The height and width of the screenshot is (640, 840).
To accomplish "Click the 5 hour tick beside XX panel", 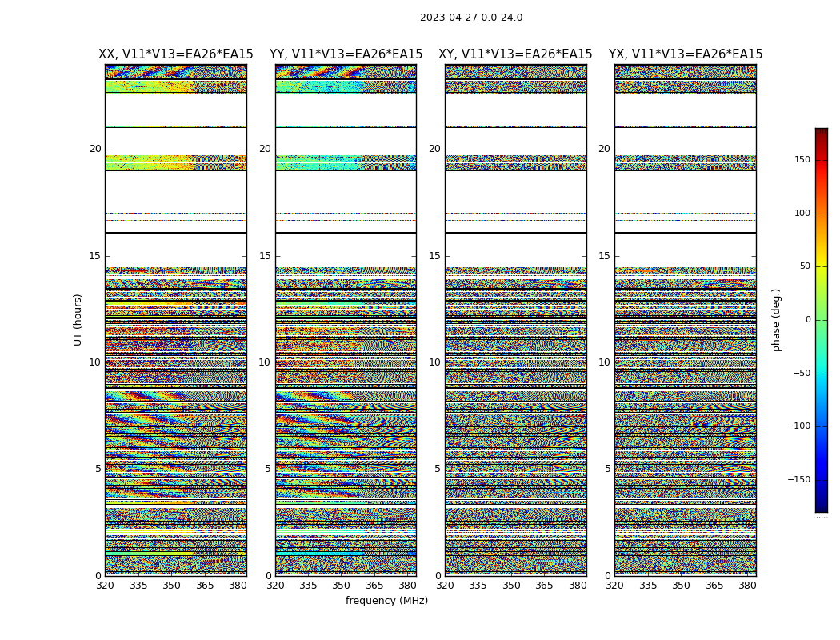I will tap(98, 469).
